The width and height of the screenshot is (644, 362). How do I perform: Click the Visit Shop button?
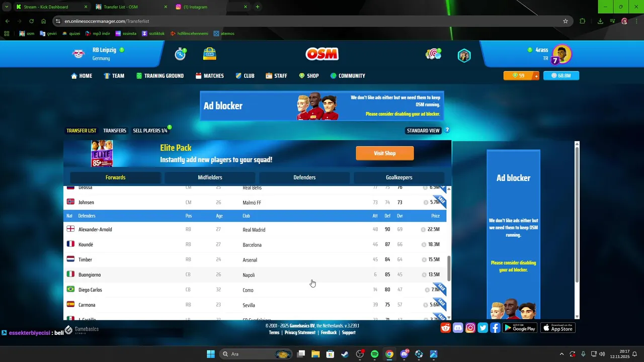(385, 153)
